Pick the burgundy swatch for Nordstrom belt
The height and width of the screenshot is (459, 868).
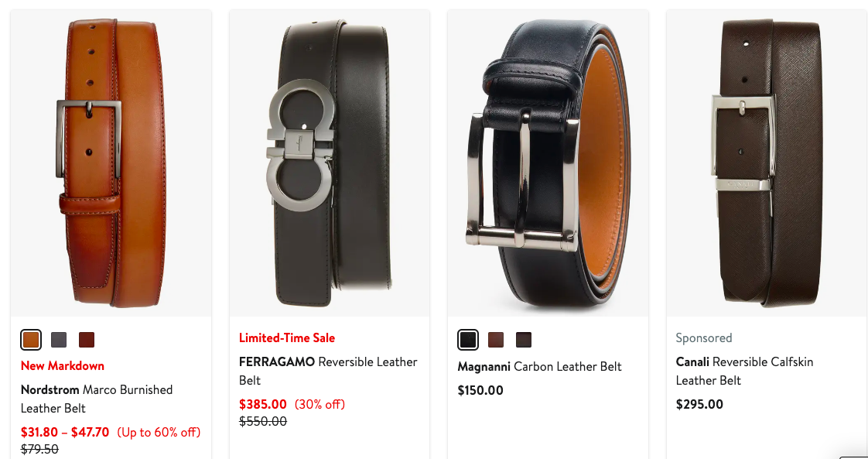click(x=87, y=339)
